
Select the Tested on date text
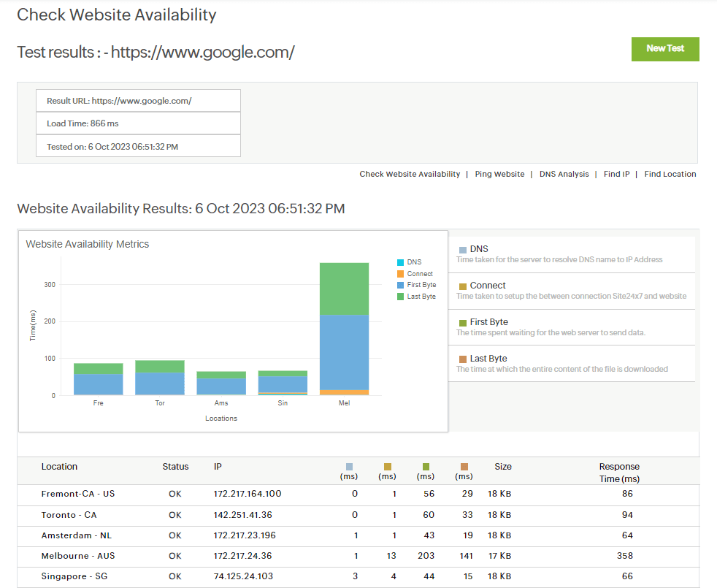[x=112, y=147]
